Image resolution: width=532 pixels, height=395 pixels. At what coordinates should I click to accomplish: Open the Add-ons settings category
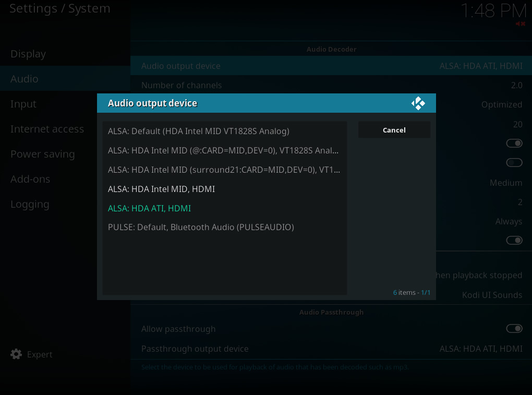click(x=30, y=179)
